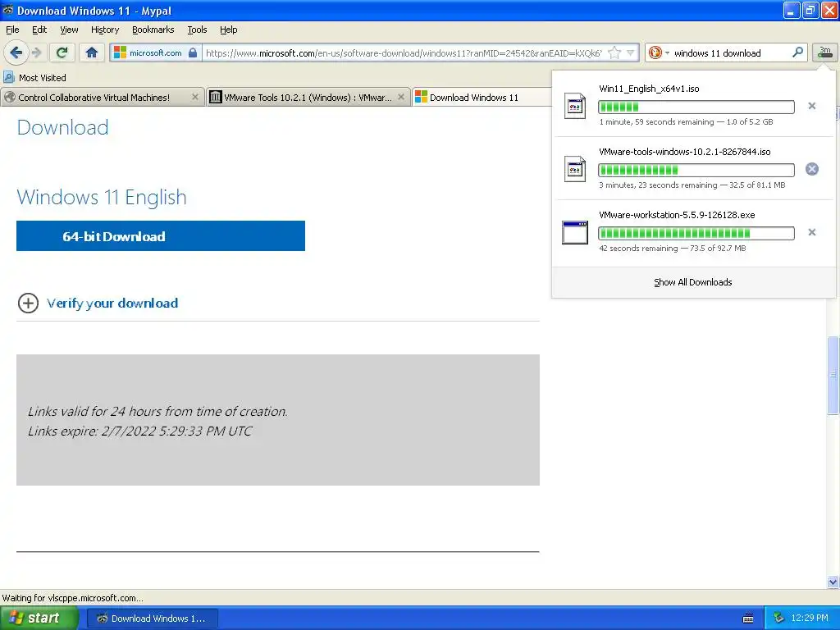840x630 pixels.
Task: Click the Mypal raccoon title bar icon
Action: (7, 10)
